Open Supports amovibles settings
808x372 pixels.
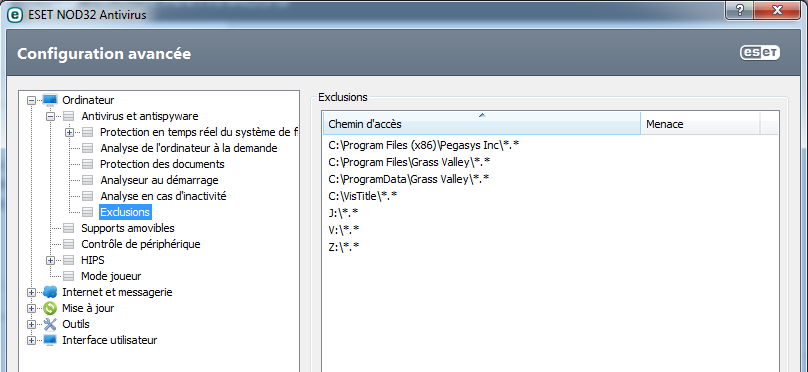click(128, 228)
